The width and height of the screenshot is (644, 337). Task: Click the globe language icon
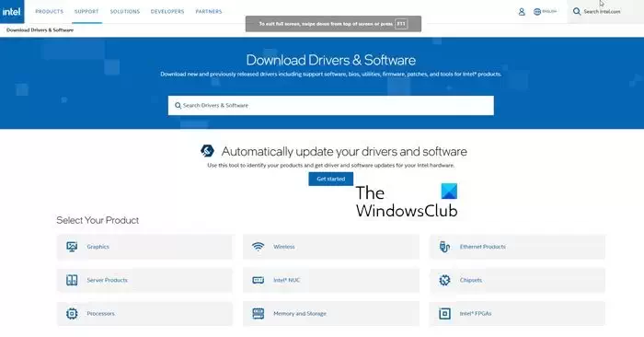pos(536,11)
